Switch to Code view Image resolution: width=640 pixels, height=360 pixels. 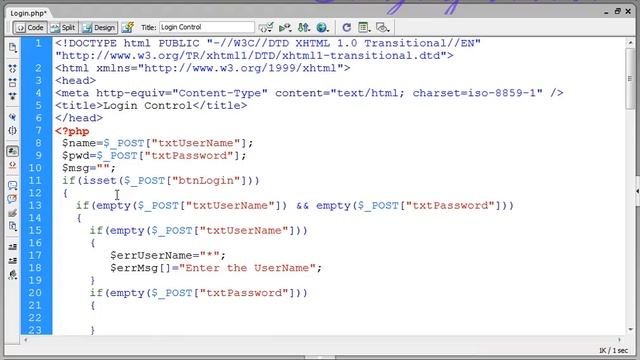coord(30,27)
